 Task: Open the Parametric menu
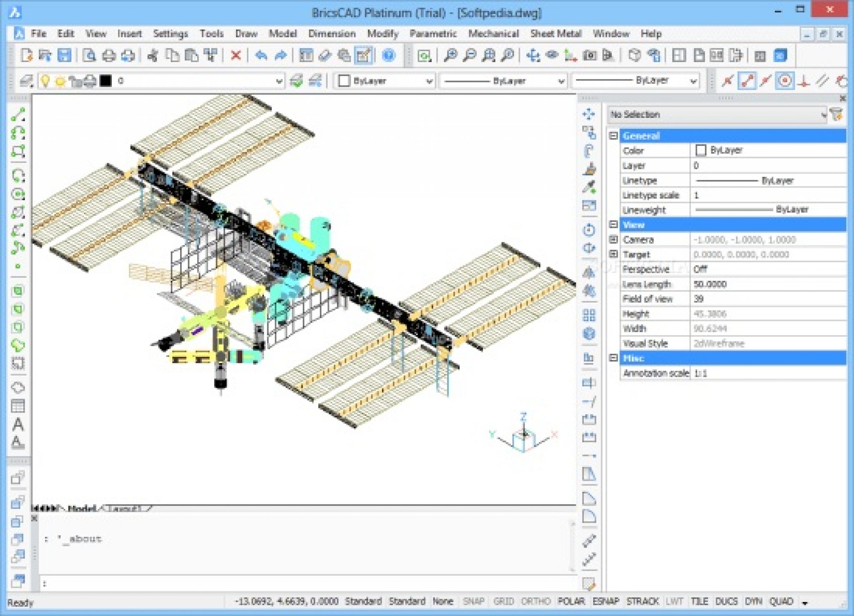tap(433, 34)
